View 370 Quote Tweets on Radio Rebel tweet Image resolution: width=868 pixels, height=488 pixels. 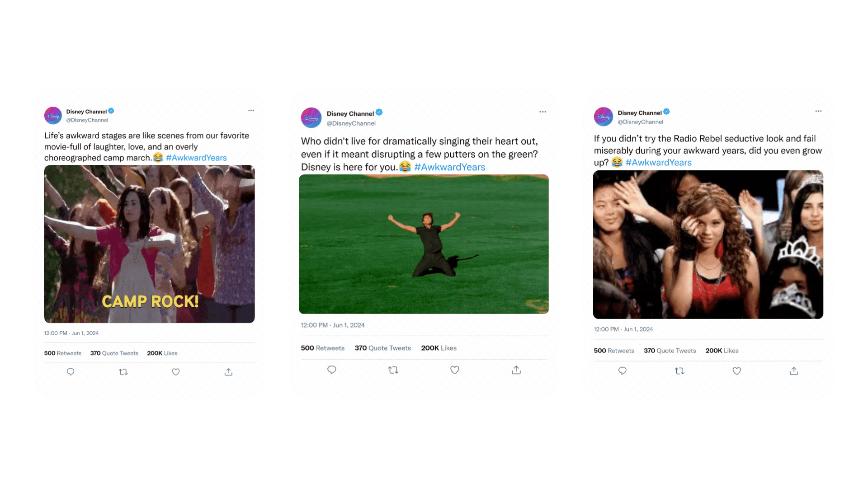click(x=670, y=351)
